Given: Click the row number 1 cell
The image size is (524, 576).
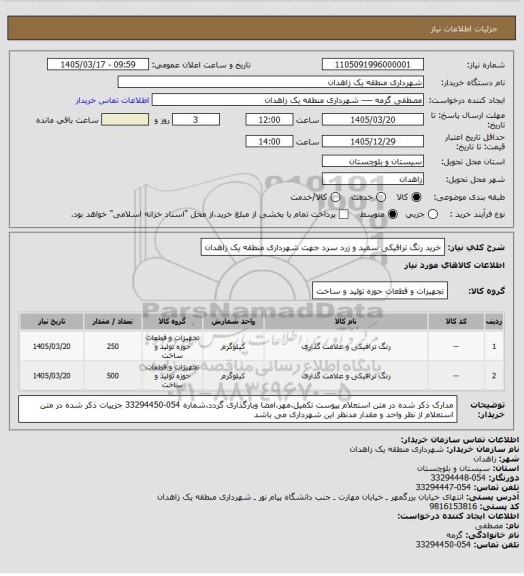Looking at the screenshot, I should pyautogui.click(x=494, y=346).
